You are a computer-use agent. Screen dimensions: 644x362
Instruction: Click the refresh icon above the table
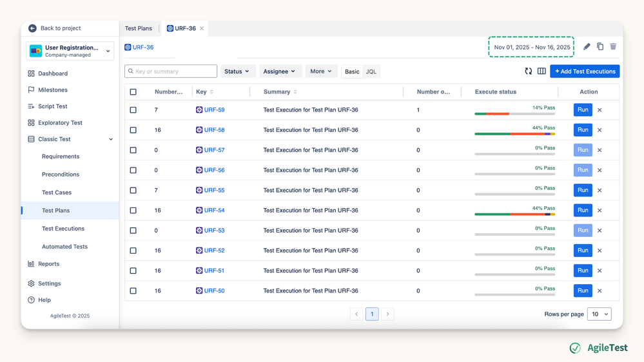pos(529,71)
